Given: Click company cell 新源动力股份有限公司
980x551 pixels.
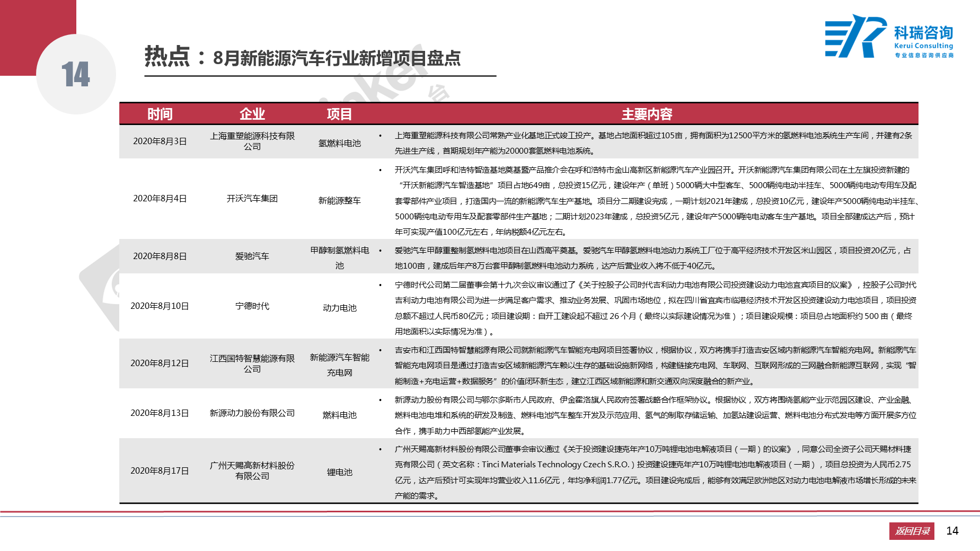Looking at the screenshot, I should click(252, 413).
